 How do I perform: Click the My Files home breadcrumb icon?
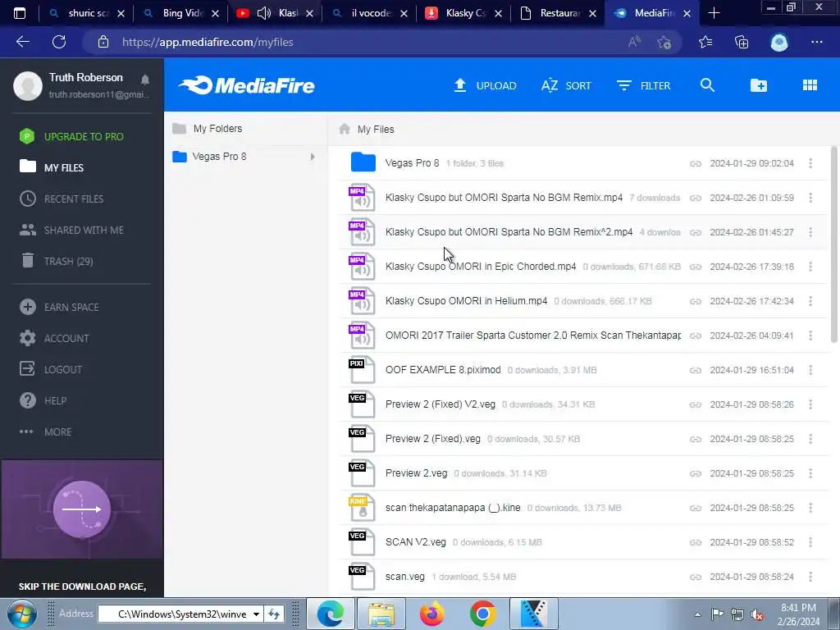[345, 129]
